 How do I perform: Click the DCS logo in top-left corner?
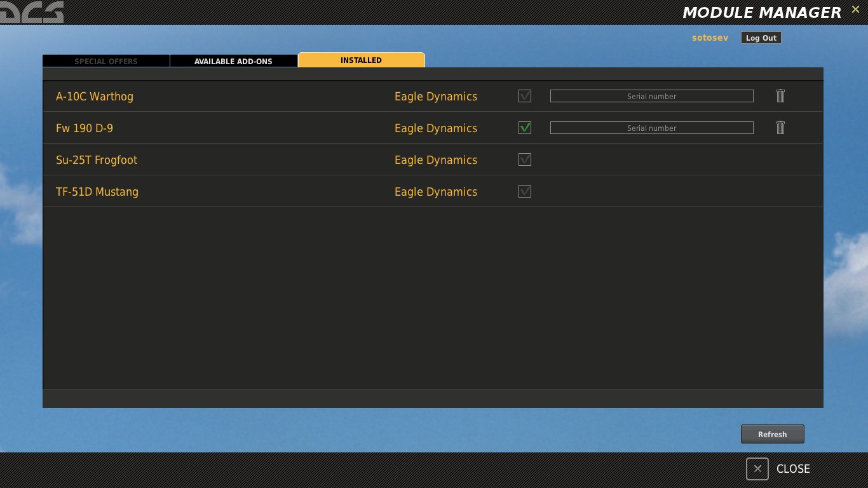(32, 11)
